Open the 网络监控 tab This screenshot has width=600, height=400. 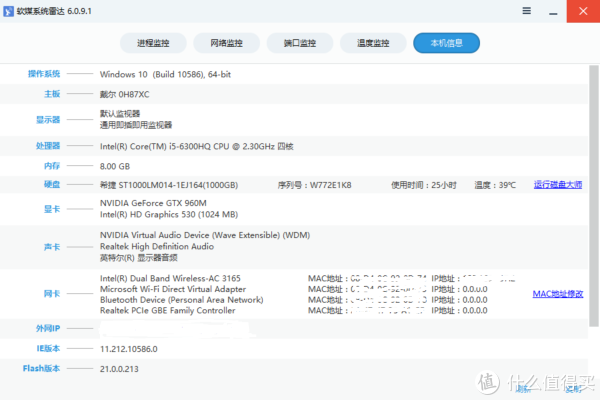(x=227, y=43)
